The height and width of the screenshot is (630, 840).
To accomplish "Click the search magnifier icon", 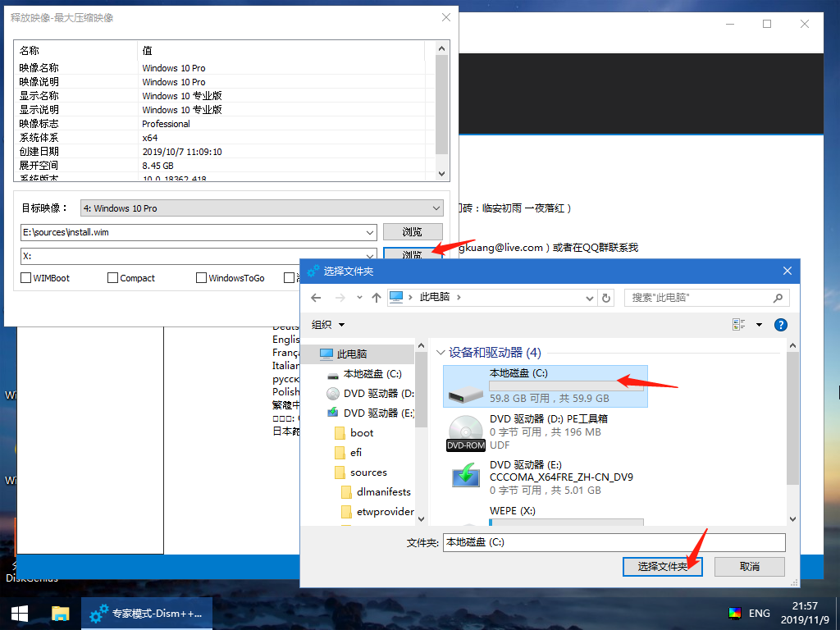I will tap(778, 298).
